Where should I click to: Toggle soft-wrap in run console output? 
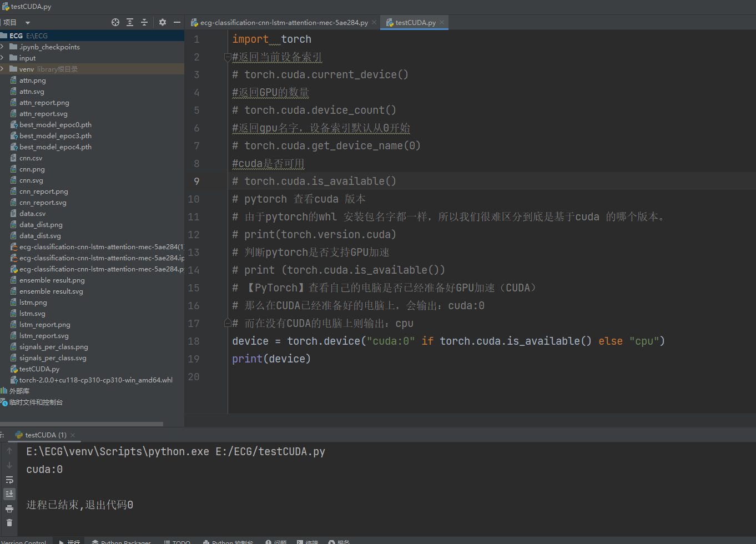[x=9, y=481]
